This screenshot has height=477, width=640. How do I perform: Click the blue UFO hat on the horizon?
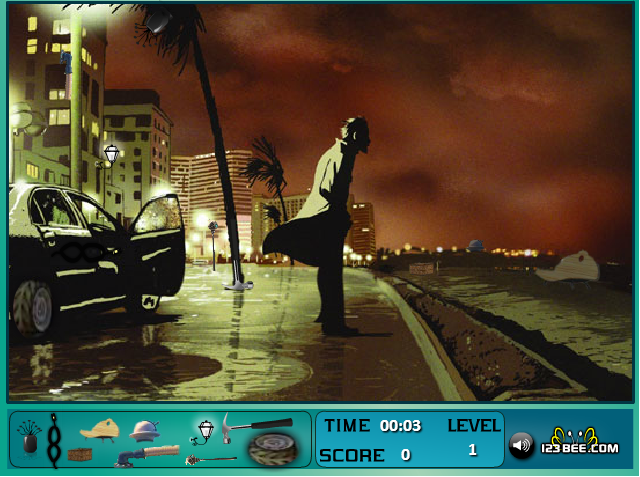pos(476,245)
